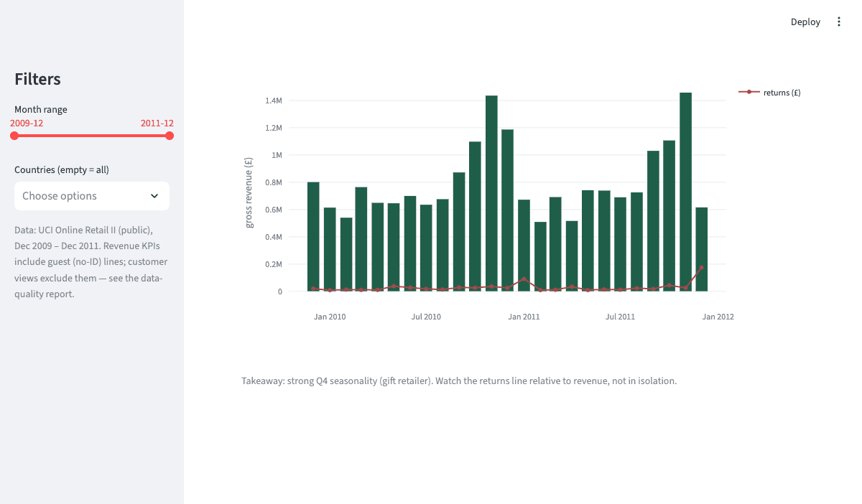This screenshot has width=862, height=504.
Task: Click the '0.2M' y-axis tick label
Action: click(x=274, y=264)
